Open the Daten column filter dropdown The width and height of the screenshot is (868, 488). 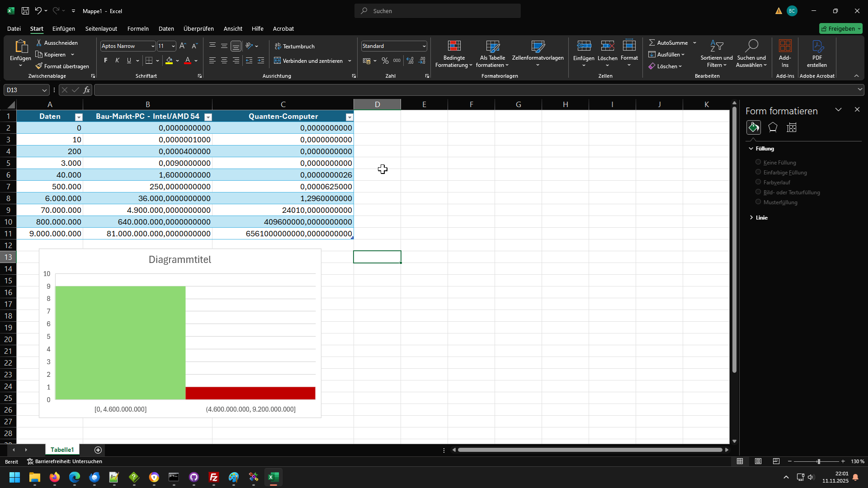(79, 117)
